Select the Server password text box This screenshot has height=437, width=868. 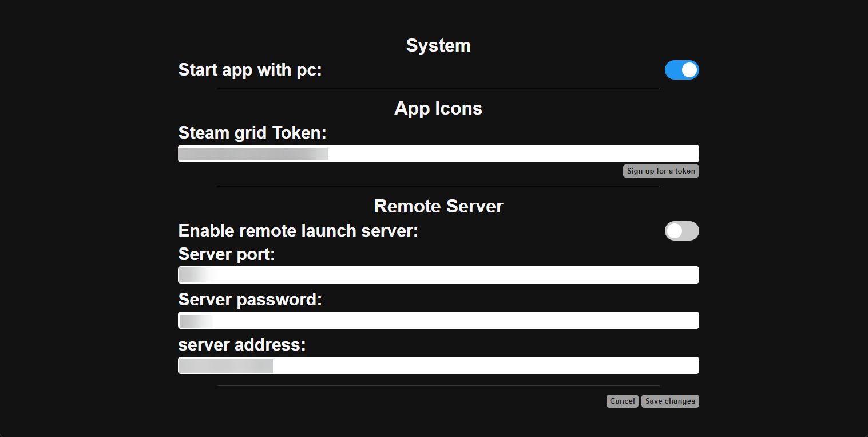coord(438,320)
